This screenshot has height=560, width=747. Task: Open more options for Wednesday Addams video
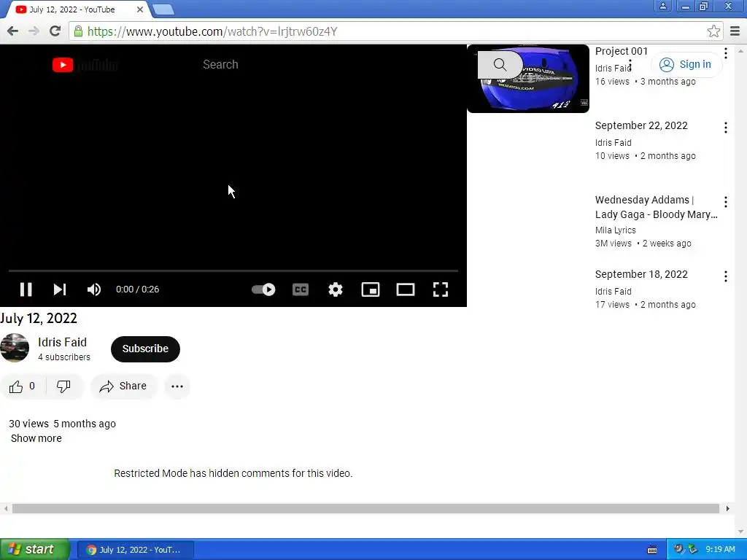[x=726, y=201]
